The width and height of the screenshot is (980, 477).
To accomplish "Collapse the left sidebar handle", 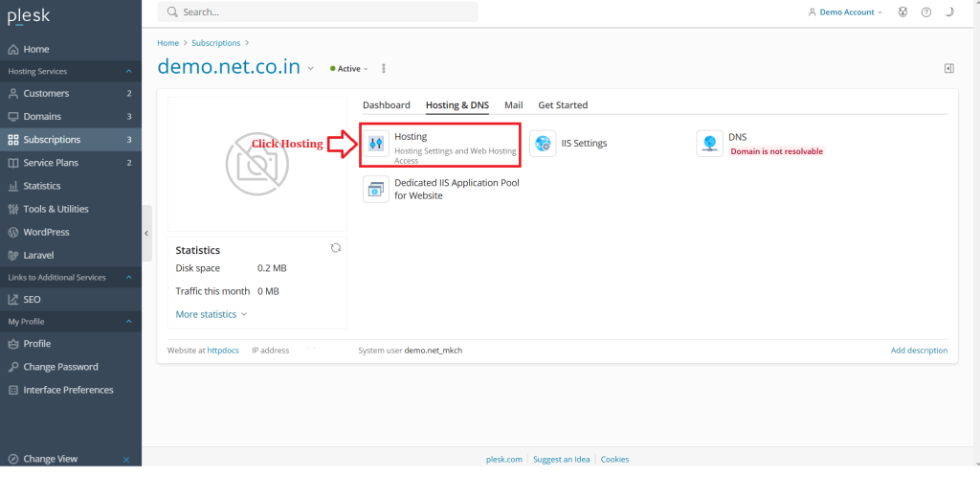I will coord(146,233).
